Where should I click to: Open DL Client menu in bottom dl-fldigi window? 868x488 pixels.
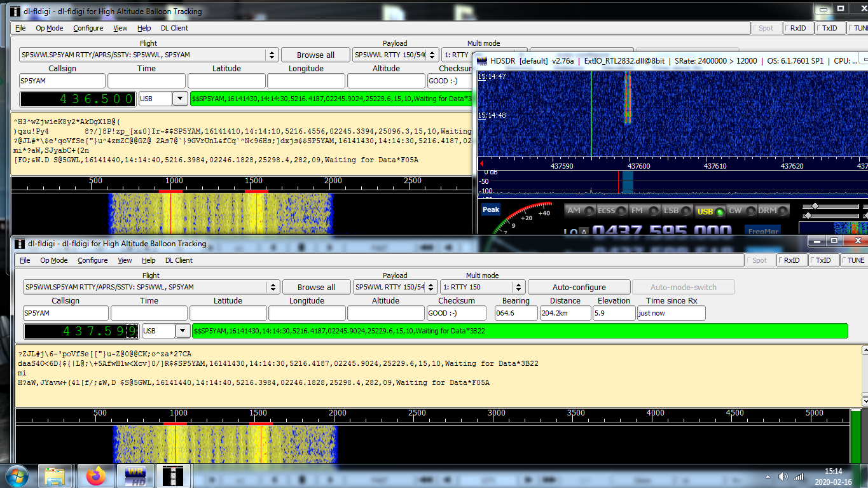tap(179, 260)
